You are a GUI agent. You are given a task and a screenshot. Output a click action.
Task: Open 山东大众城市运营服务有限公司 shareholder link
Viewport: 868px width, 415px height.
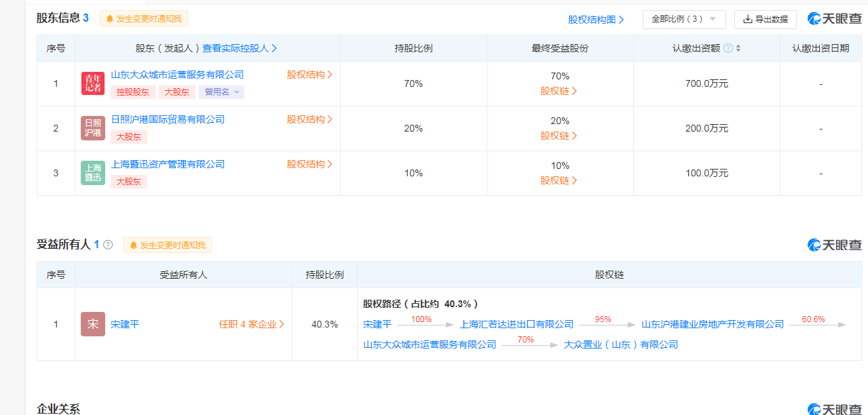pyautogui.click(x=177, y=75)
